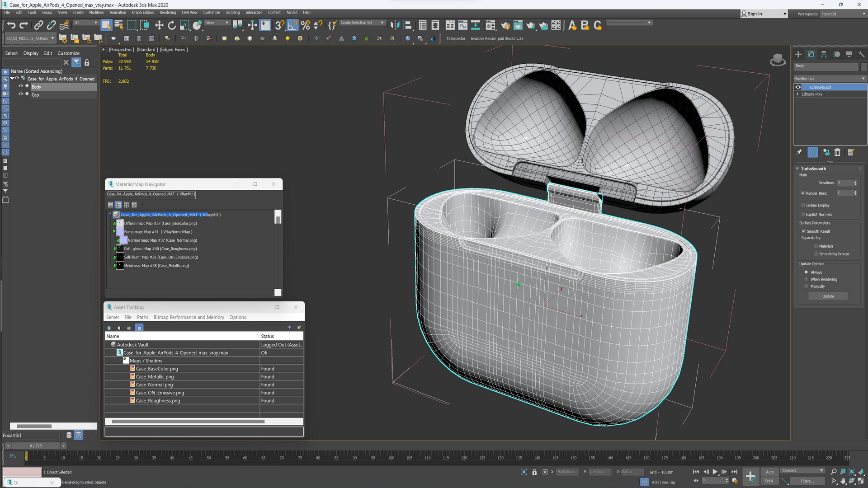The image size is (868, 488).
Task: Click the TSInspector toolbar button
Action: (455, 38)
